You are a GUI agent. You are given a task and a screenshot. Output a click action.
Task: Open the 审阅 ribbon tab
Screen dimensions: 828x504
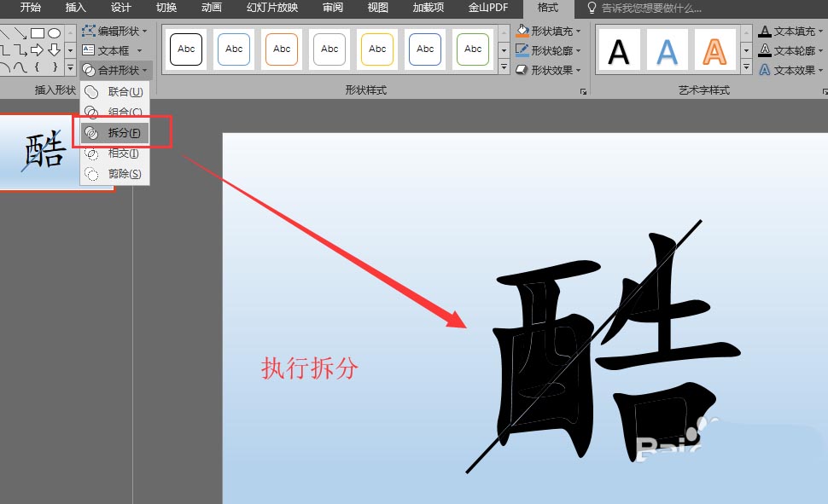[x=333, y=8]
